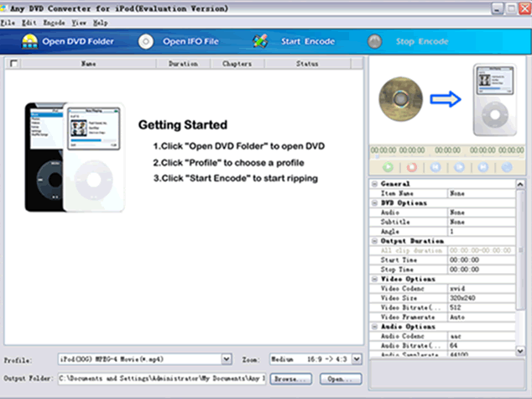Toggle the select-all checkbox in list header
The height and width of the screenshot is (399, 532).
13,63
